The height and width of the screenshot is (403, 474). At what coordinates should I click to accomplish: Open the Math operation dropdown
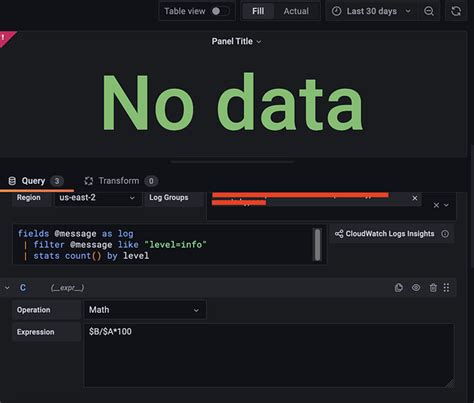(x=144, y=310)
